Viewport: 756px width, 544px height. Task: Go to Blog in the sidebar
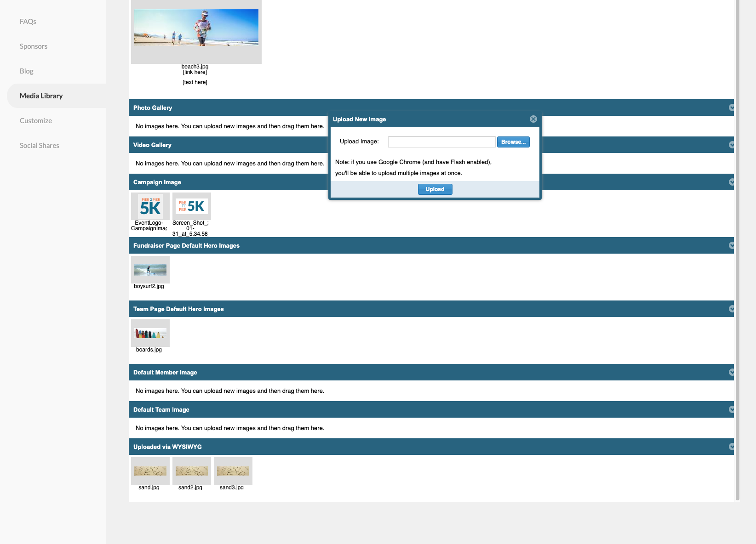coord(27,71)
